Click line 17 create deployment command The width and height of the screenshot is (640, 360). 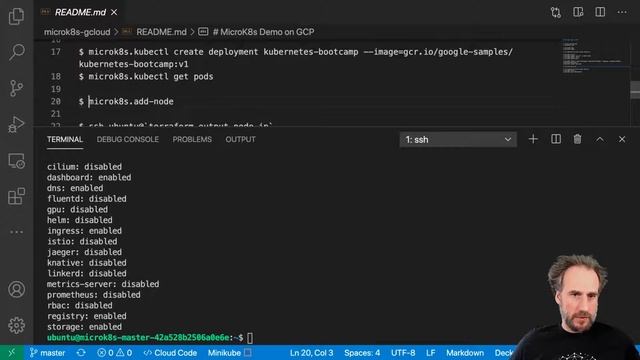point(296,58)
